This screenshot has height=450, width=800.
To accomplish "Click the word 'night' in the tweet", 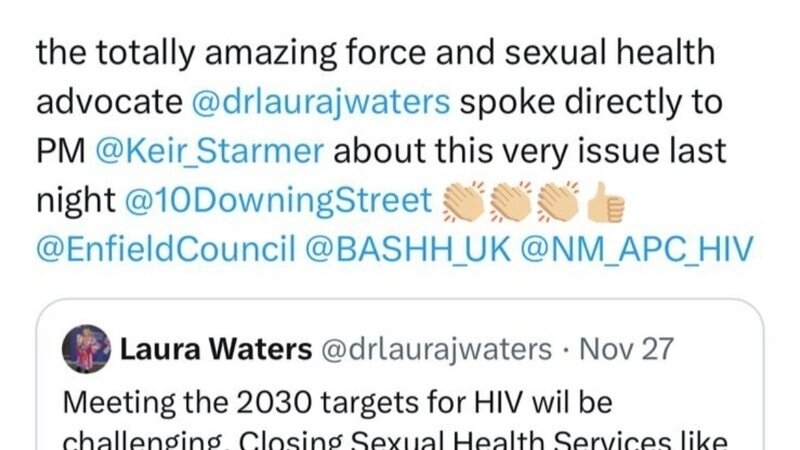I will [76, 201].
